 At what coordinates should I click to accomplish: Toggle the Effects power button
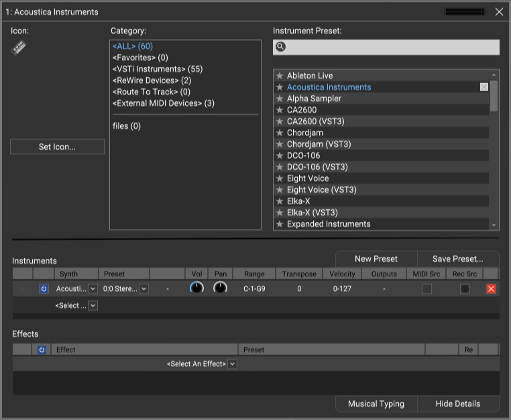coord(42,350)
